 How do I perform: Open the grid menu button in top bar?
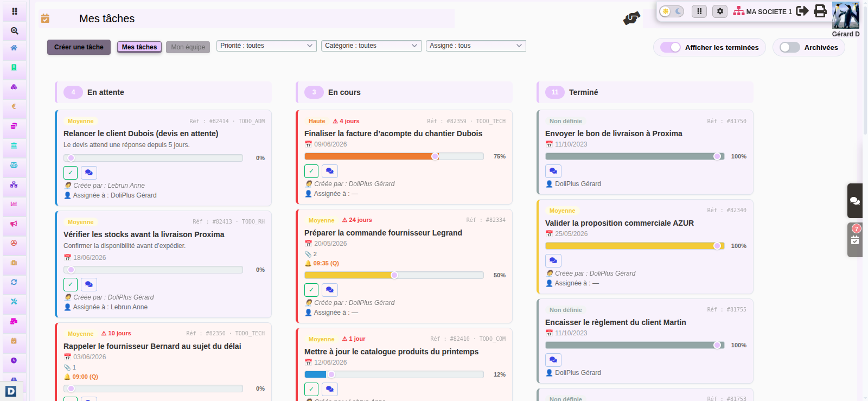[x=699, y=11]
